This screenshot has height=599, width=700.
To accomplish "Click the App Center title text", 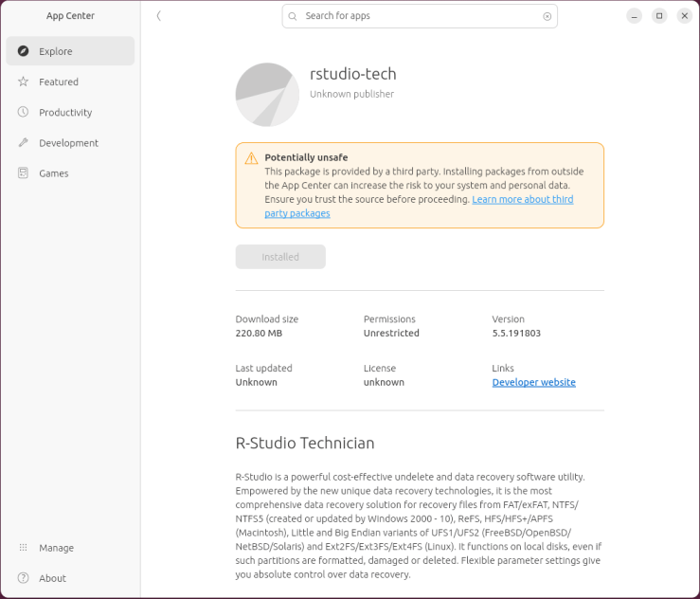I will click(70, 15).
